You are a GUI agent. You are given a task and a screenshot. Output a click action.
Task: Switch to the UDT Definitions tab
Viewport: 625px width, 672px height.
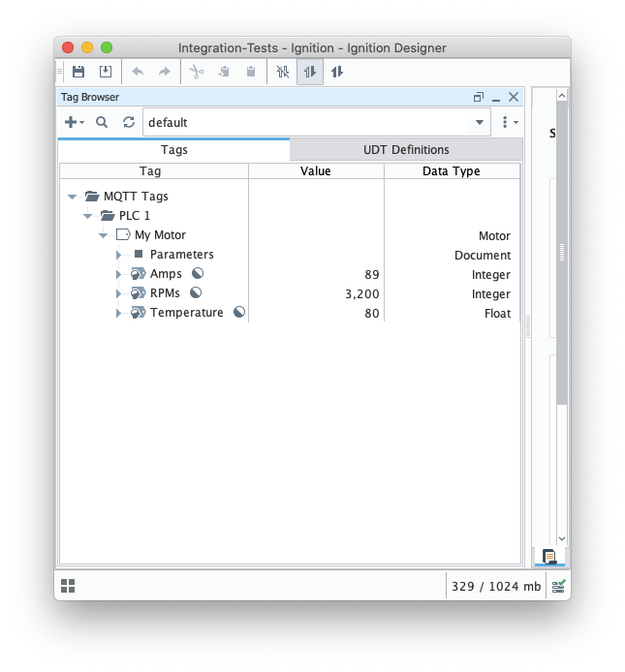coord(406,149)
